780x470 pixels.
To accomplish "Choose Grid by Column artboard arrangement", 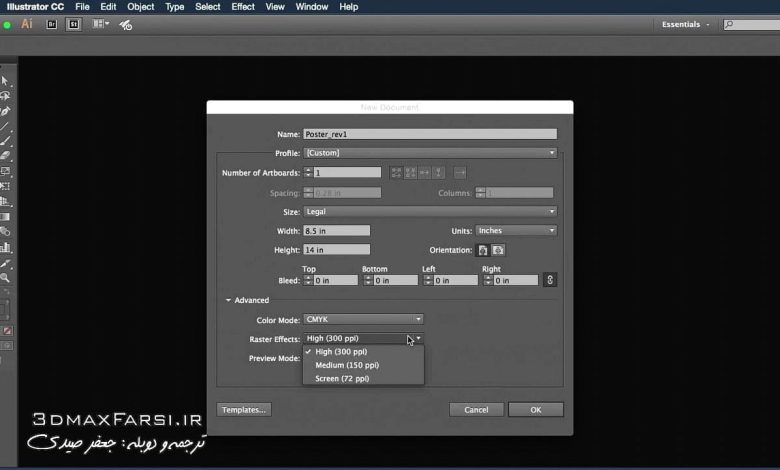I will [x=410, y=173].
